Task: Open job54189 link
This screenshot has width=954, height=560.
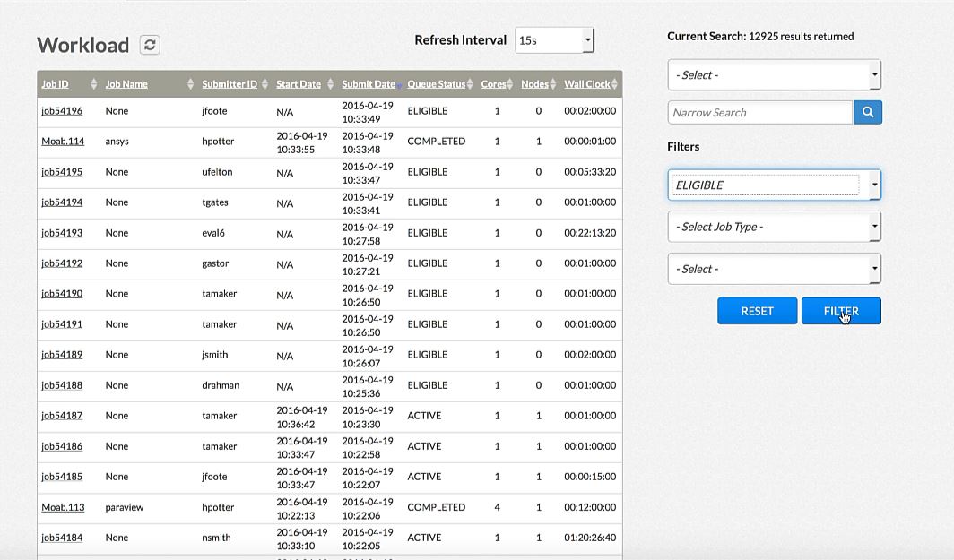Action: click(62, 355)
